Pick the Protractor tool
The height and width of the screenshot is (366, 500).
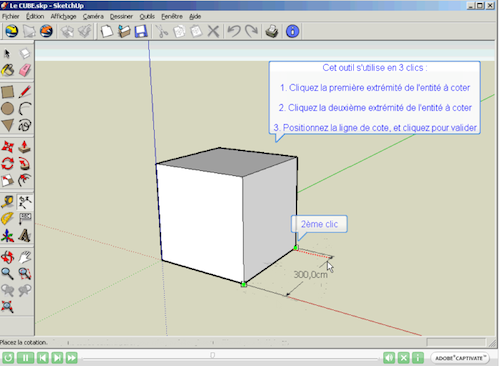tap(7, 219)
